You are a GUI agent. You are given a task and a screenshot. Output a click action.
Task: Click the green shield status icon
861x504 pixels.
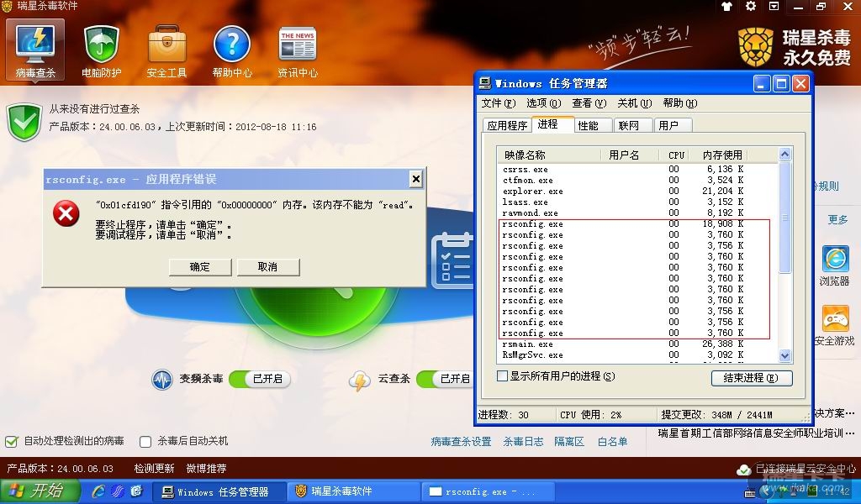[x=24, y=122]
